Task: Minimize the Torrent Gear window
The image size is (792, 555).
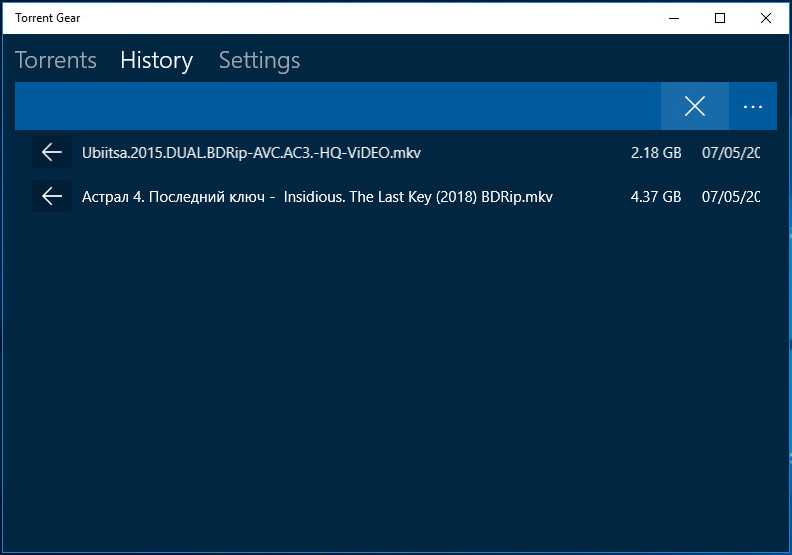Action: (674, 17)
